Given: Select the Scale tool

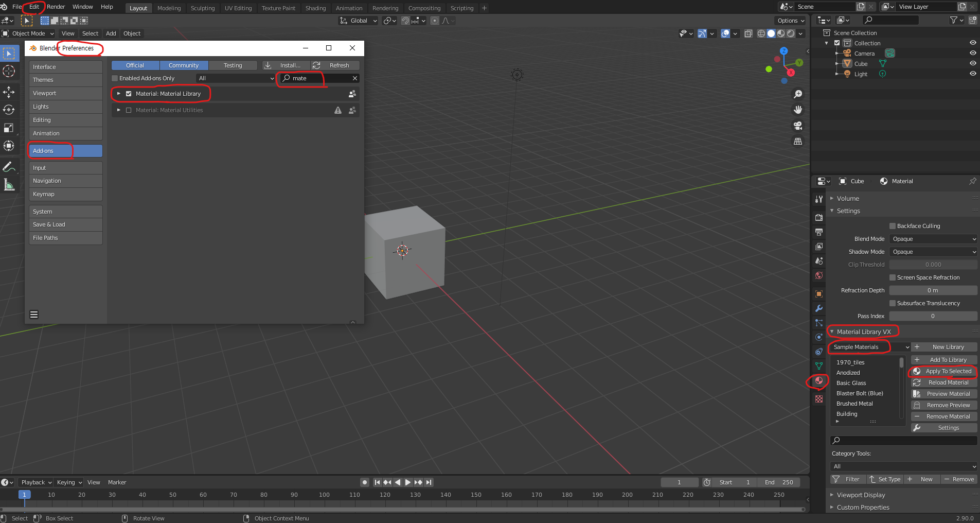Looking at the screenshot, I should pyautogui.click(x=9, y=128).
